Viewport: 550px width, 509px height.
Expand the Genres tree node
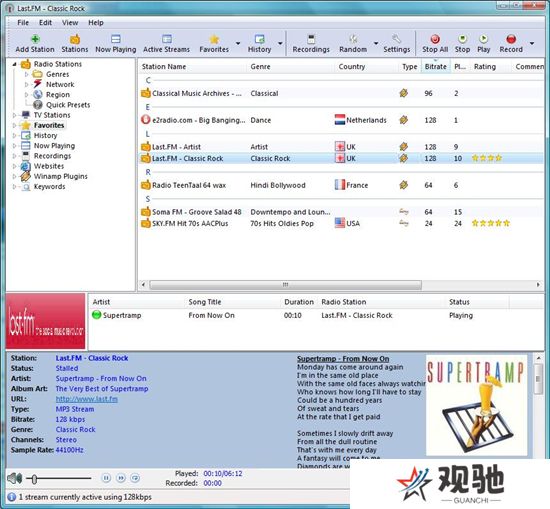(27, 74)
